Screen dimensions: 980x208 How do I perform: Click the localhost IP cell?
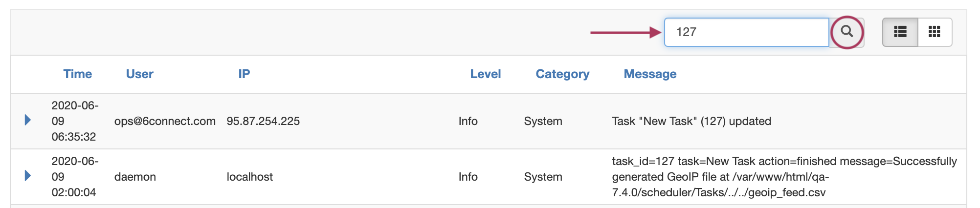250,177
